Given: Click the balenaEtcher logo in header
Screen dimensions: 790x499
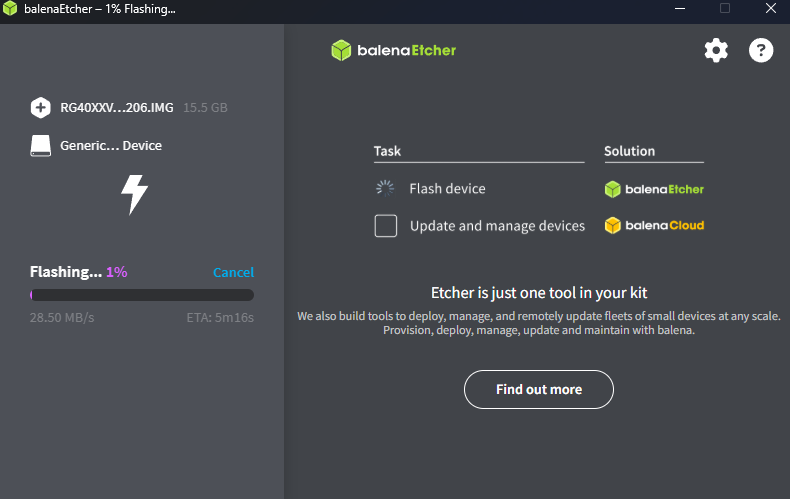Looking at the screenshot, I should click(393, 50).
